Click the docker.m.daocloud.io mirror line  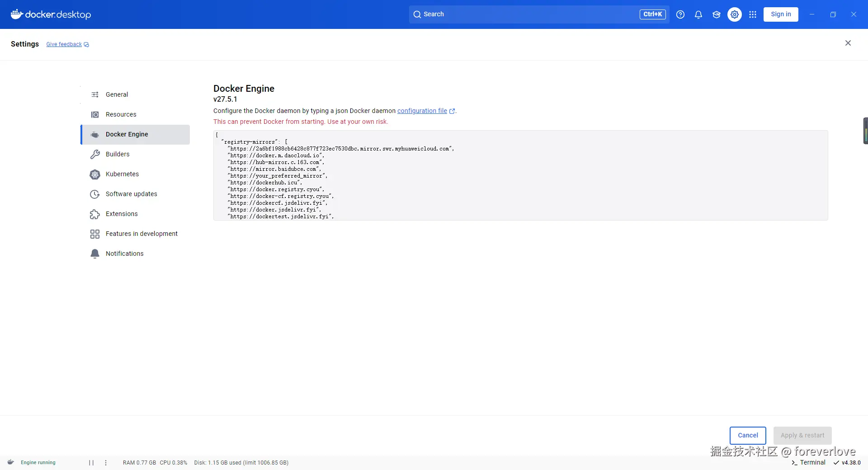tap(276, 155)
